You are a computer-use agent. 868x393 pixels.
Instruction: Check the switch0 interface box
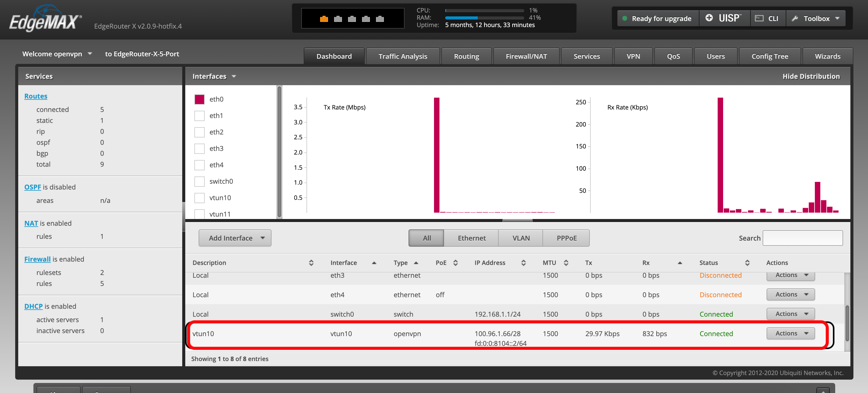click(200, 181)
